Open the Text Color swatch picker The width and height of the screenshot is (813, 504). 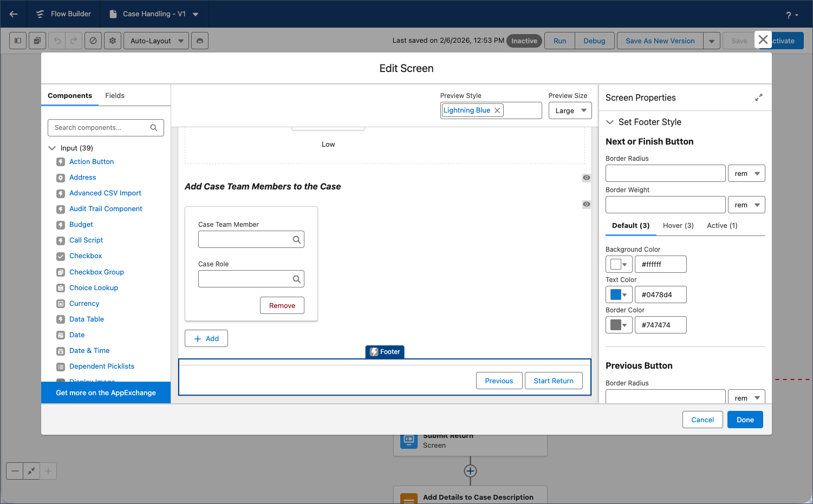tap(619, 294)
